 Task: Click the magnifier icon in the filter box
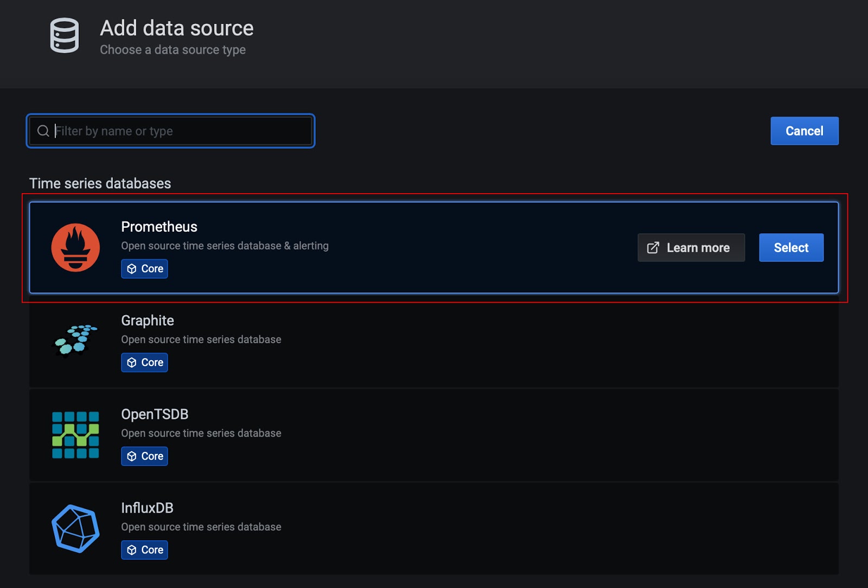point(43,131)
